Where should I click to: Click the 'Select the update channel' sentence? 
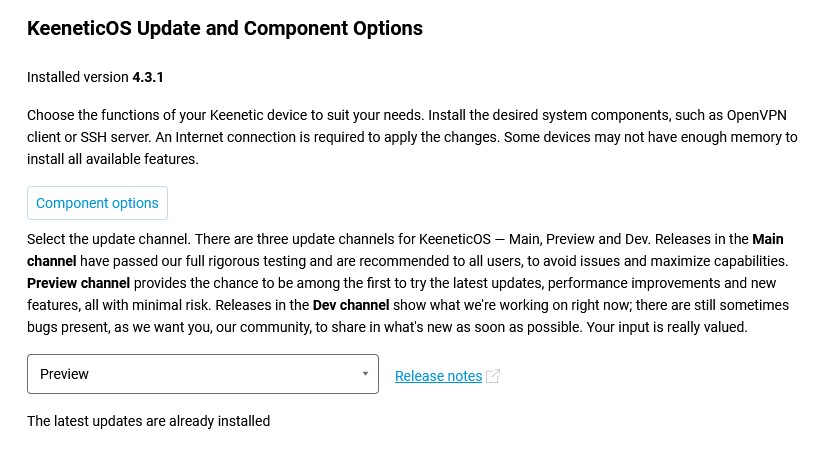pyautogui.click(x=109, y=239)
